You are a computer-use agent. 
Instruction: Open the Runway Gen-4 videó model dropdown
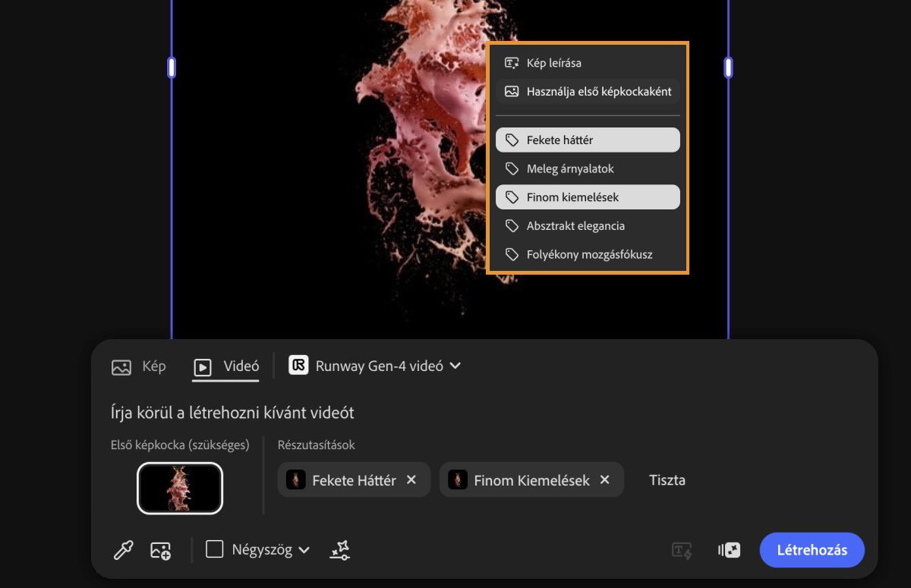375,366
